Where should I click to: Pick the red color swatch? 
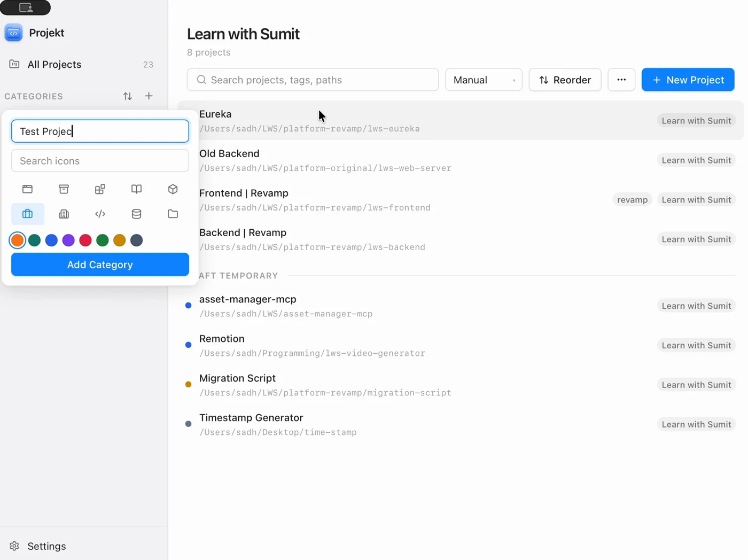(x=85, y=240)
